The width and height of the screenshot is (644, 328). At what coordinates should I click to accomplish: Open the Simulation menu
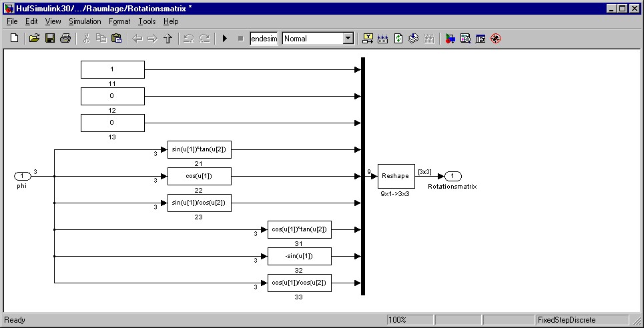85,21
